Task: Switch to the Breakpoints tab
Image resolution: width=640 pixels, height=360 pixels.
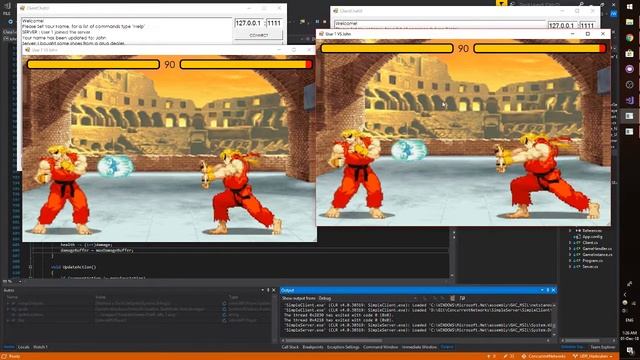Action: pyautogui.click(x=313, y=347)
